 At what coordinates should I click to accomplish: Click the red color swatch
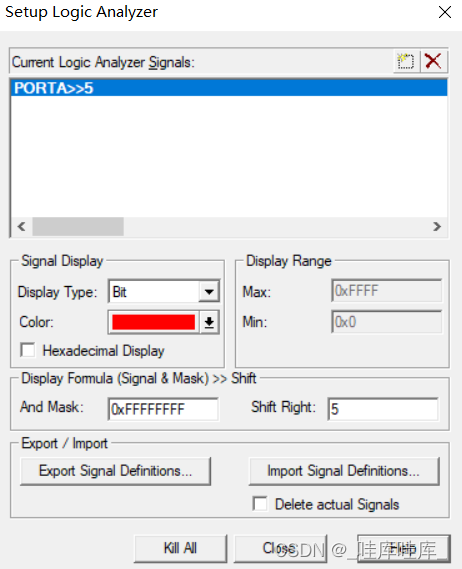coord(153,322)
